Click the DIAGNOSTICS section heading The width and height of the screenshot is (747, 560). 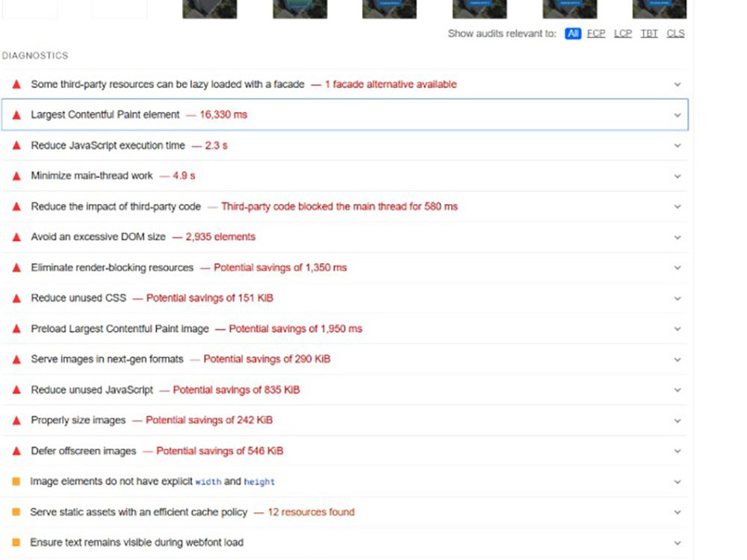pos(35,56)
